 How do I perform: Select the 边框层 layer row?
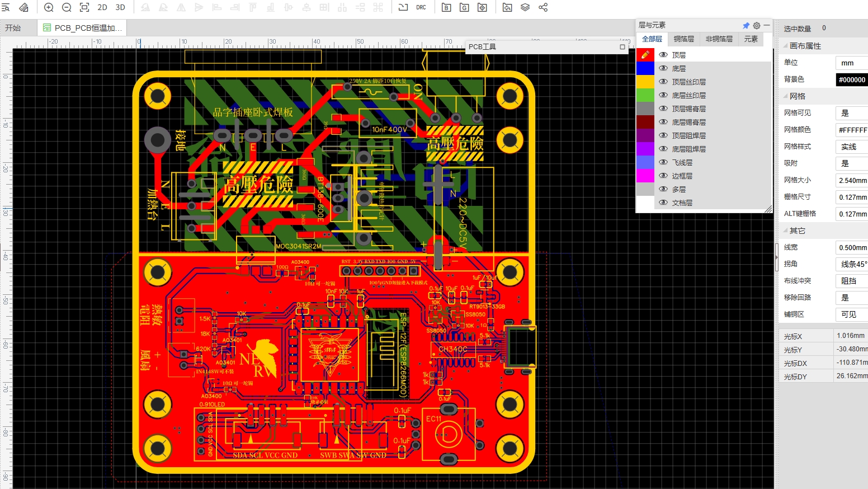682,176
